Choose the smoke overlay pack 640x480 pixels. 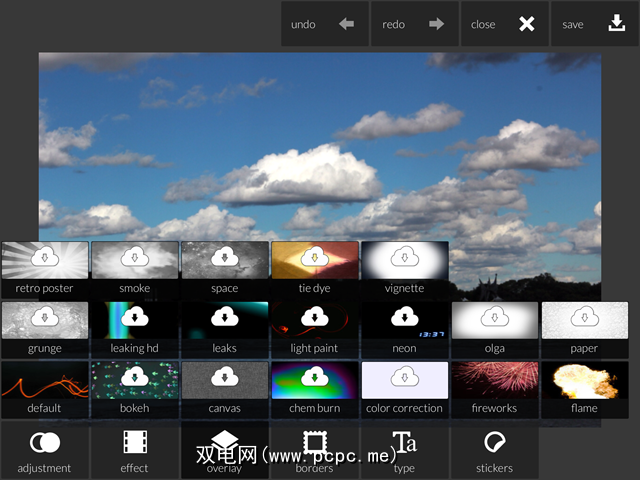(134, 266)
